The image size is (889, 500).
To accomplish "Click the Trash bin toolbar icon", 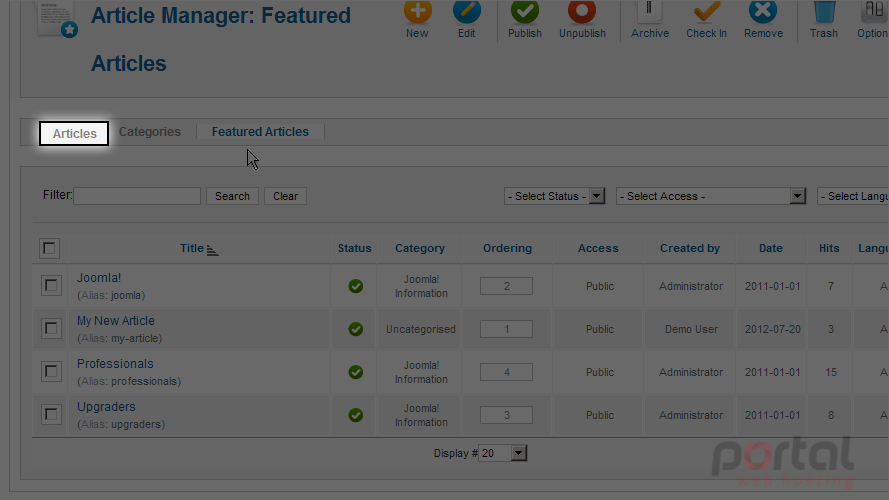I will (x=824, y=11).
